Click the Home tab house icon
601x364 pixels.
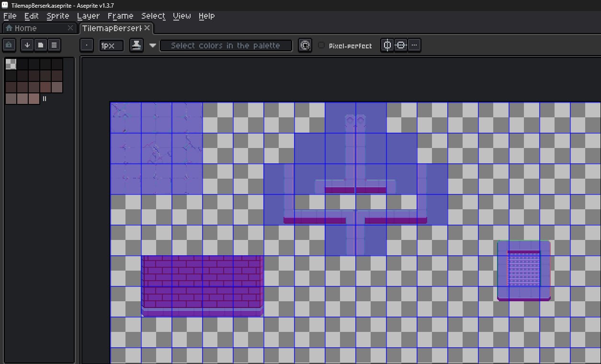pos(9,28)
